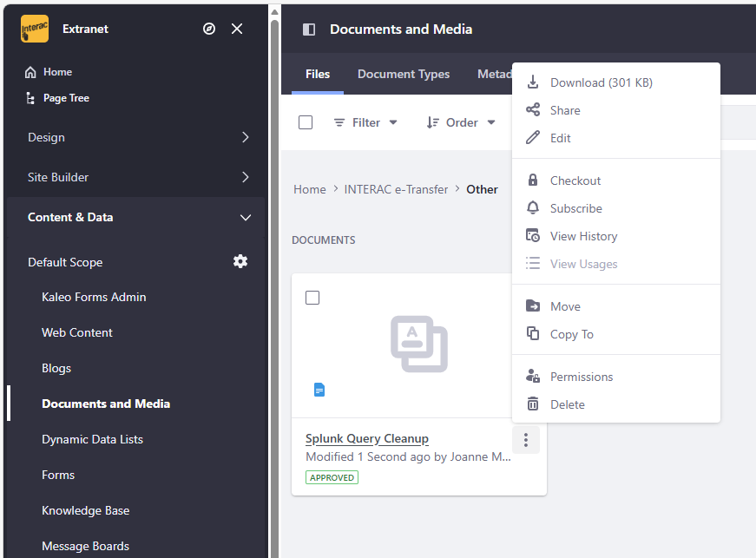756x558 pixels.
Task: Choose Copy To from the menu
Action: click(x=616, y=334)
